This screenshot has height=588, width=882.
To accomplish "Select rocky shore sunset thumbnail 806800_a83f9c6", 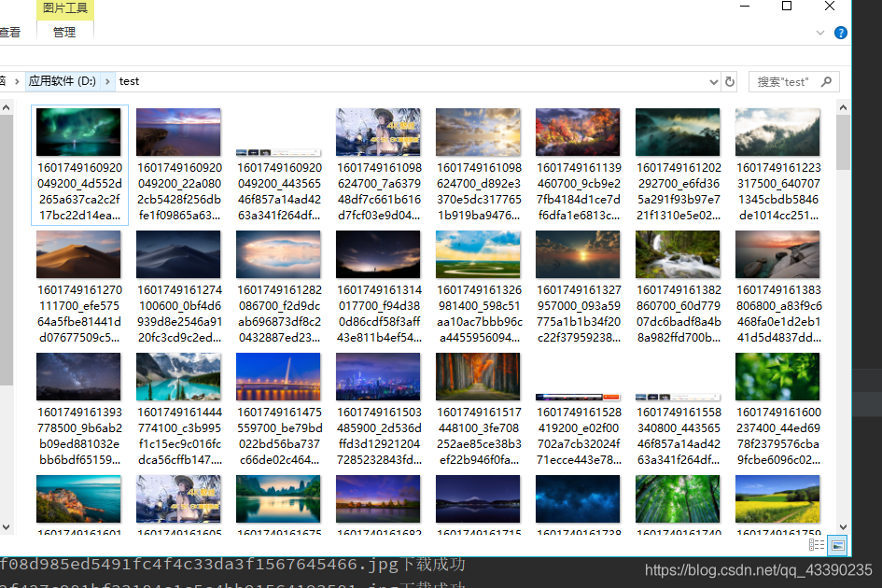I will point(777,254).
